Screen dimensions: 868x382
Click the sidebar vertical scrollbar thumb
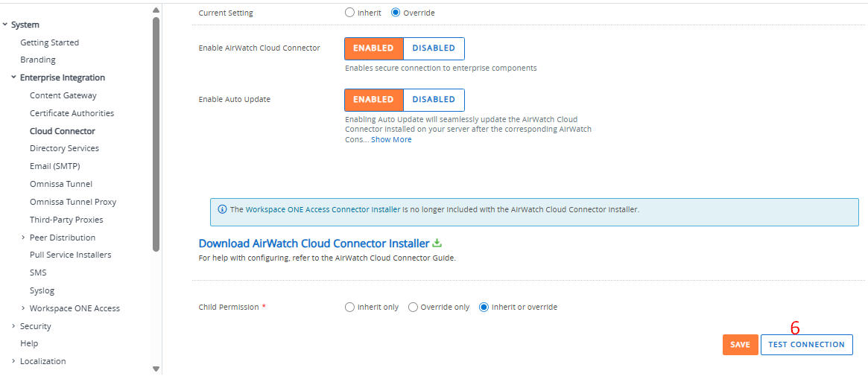coord(156,134)
